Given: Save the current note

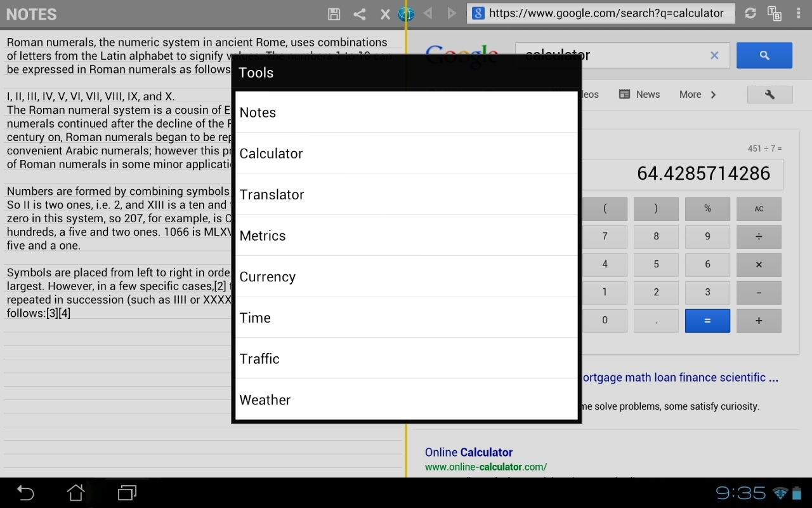Looking at the screenshot, I should pos(334,13).
